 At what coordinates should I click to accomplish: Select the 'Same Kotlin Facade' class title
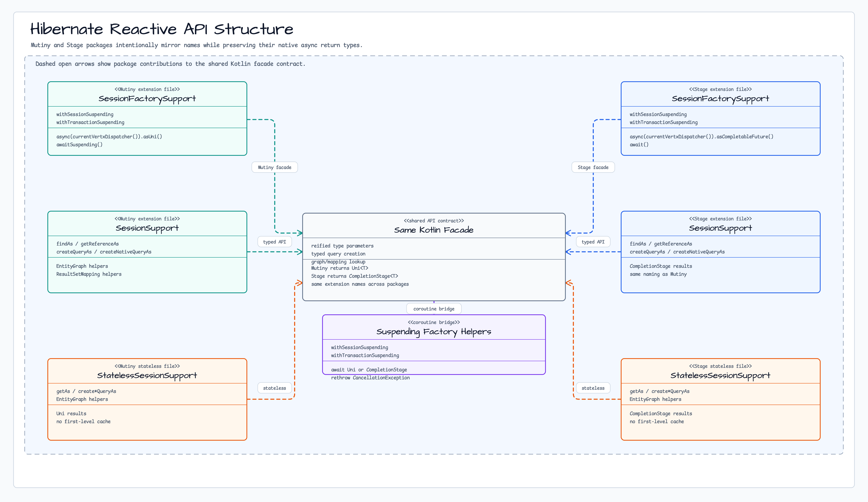click(434, 230)
